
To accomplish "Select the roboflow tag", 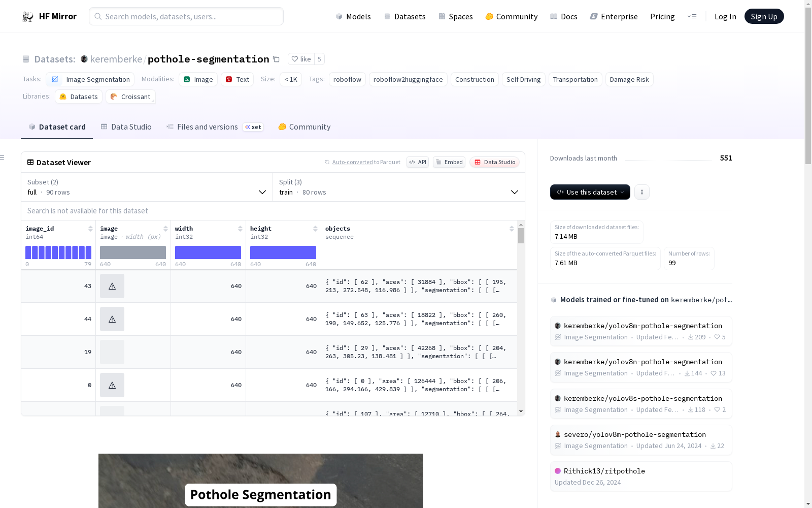I will pyautogui.click(x=347, y=79).
